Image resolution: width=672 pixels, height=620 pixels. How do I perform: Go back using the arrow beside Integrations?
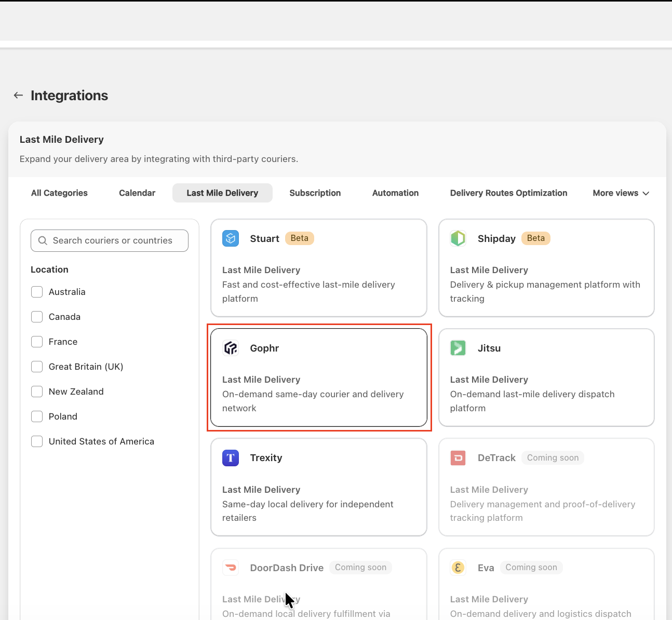coord(18,95)
